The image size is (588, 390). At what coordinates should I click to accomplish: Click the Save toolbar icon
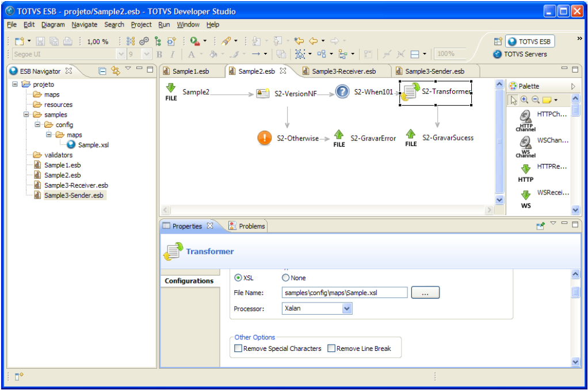(x=40, y=41)
